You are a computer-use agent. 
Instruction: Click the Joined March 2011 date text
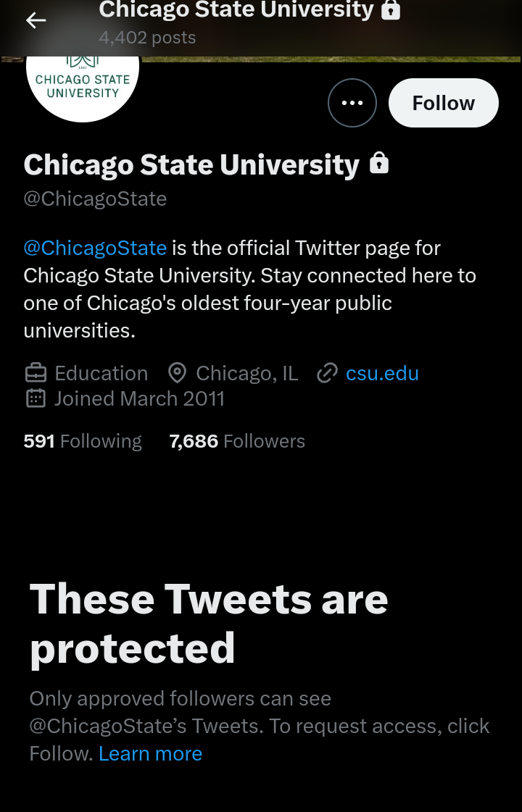pyautogui.click(x=139, y=398)
